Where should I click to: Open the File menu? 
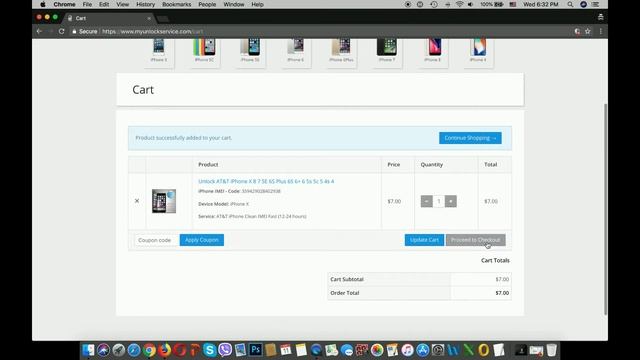87,4
